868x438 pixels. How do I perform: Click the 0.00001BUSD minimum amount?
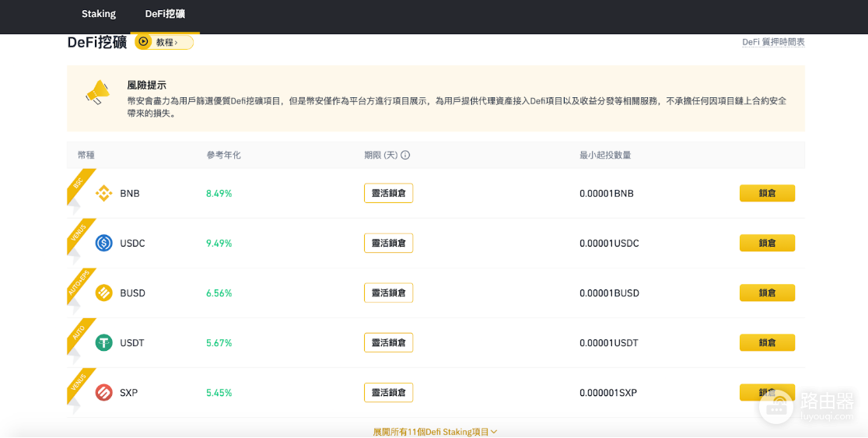point(609,293)
